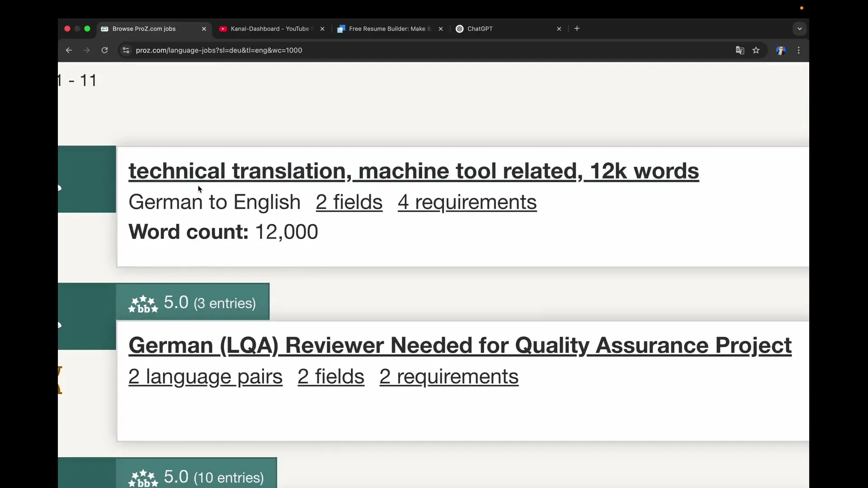
Task: Switch to the Kanal-Dashboard YouTube tab
Action: tap(269, 28)
